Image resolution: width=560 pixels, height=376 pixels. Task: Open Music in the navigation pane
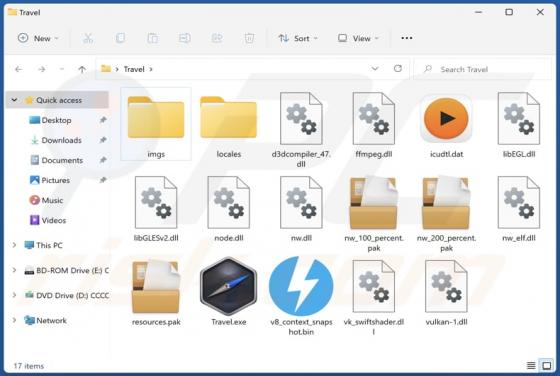click(x=52, y=200)
